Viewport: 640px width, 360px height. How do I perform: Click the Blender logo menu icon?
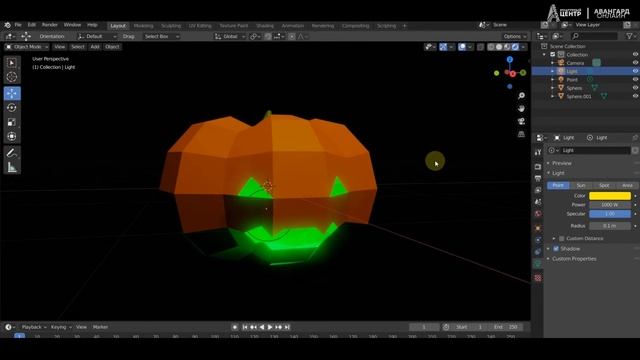(7, 25)
